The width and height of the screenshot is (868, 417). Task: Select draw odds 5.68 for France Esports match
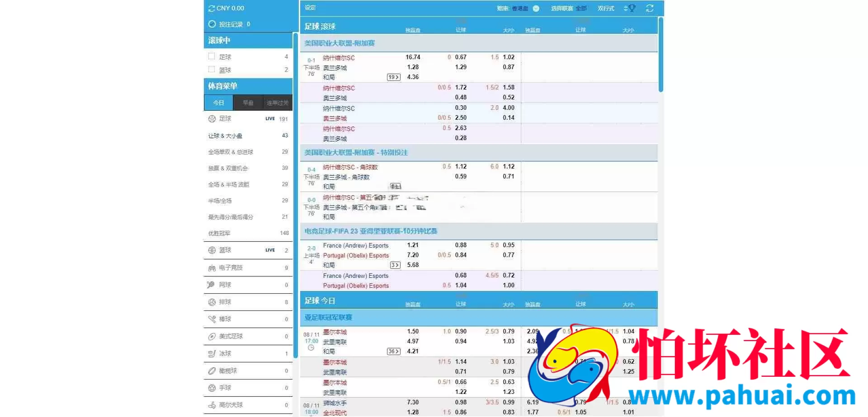pyautogui.click(x=413, y=265)
